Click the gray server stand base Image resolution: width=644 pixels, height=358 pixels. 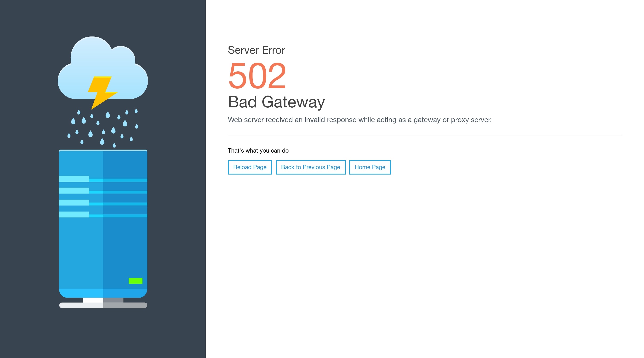[103, 305]
